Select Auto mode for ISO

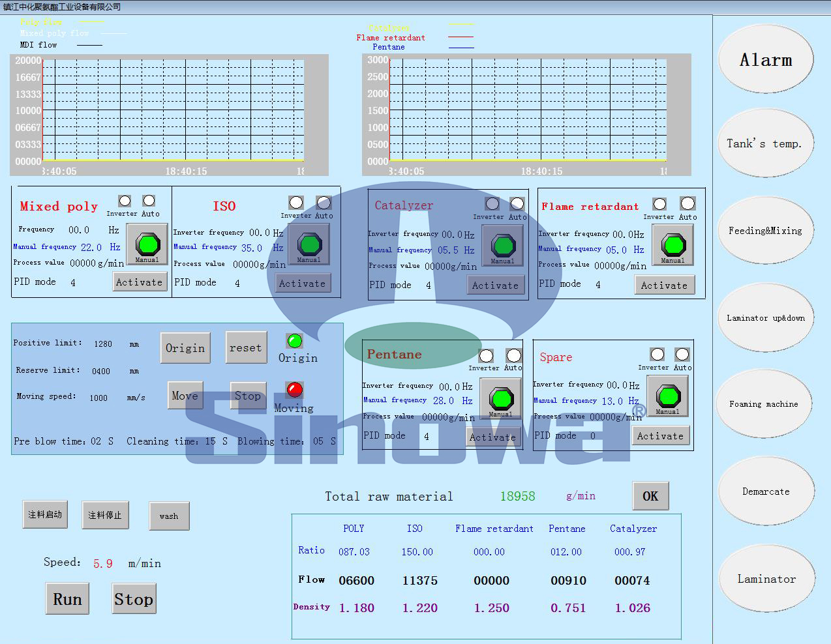[324, 203]
